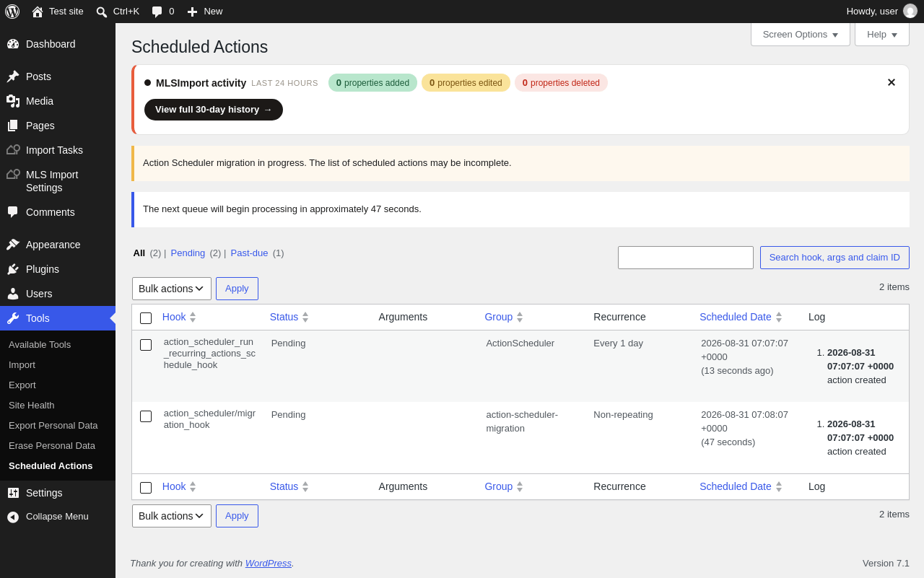Open Erase Personal Data submenu item
The image size is (924, 578).
(x=52, y=446)
